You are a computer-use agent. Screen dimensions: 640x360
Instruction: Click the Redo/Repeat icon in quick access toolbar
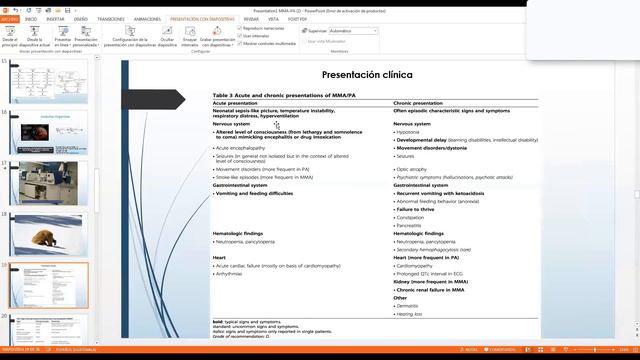[29, 11]
